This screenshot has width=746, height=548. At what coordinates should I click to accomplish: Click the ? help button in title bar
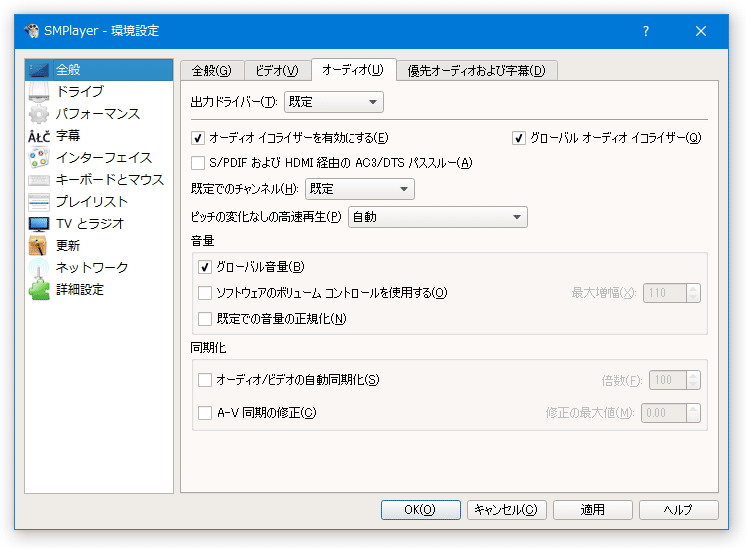(x=646, y=31)
